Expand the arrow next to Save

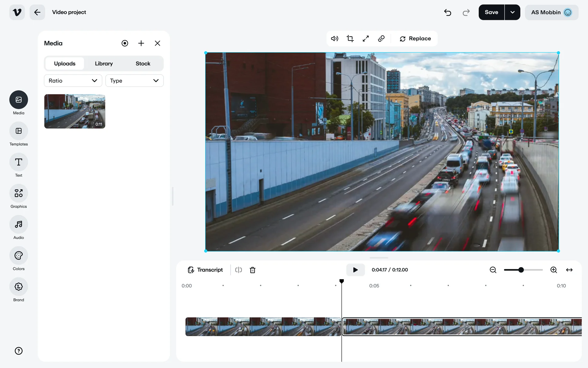tap(512, 12)
